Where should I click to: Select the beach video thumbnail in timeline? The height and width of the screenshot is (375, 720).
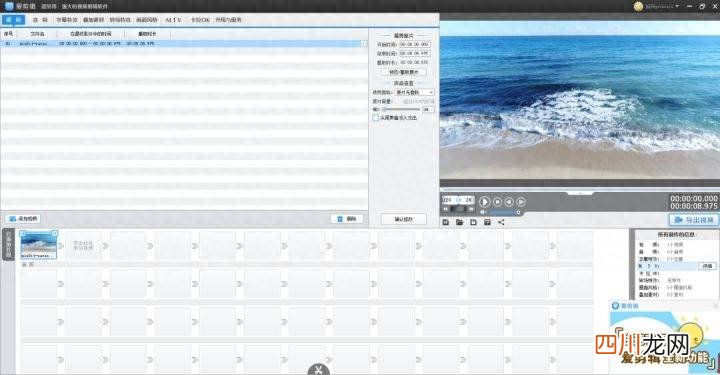pyautogui.click(x=39, y=245)
